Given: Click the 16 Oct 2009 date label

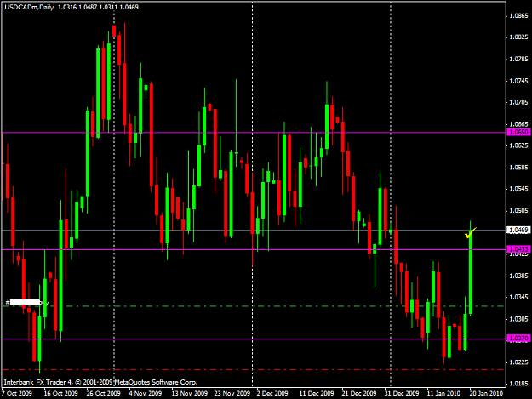Looking at the screenshot, I should pos(60,393).
